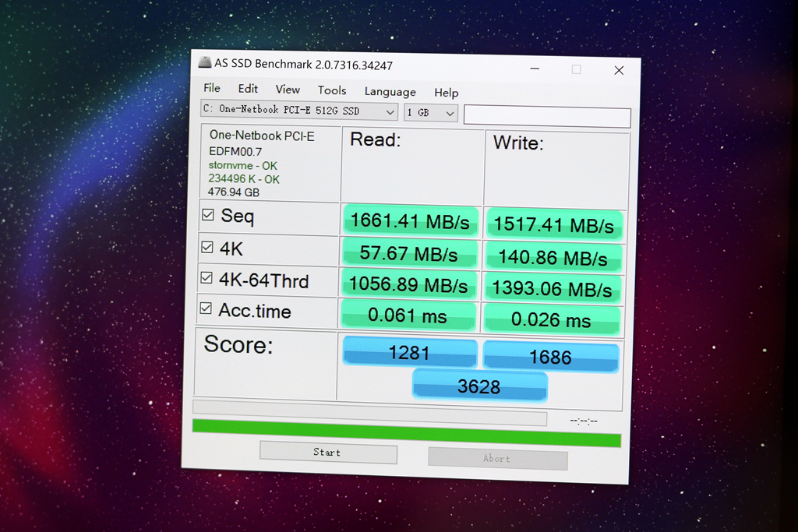Open the Tools menu
Screen dimensions: 798x532
coord(332,90)
